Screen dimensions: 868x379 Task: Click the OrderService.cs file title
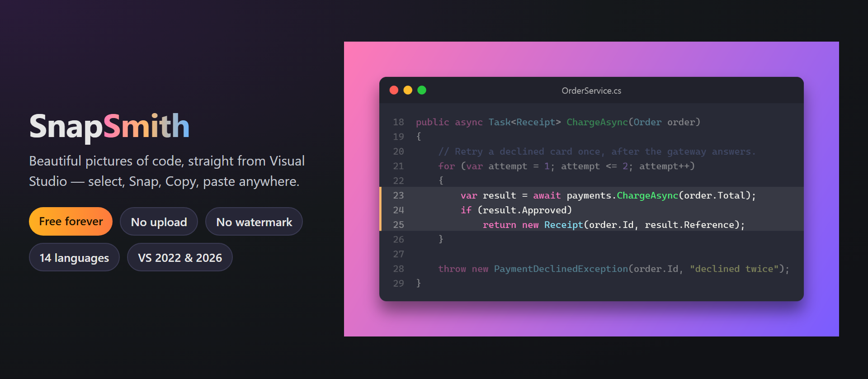(x=591, y=91)
